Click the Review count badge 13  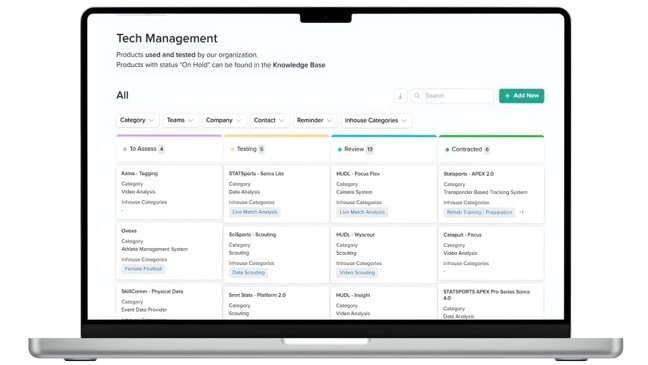[x=369, y=149]
